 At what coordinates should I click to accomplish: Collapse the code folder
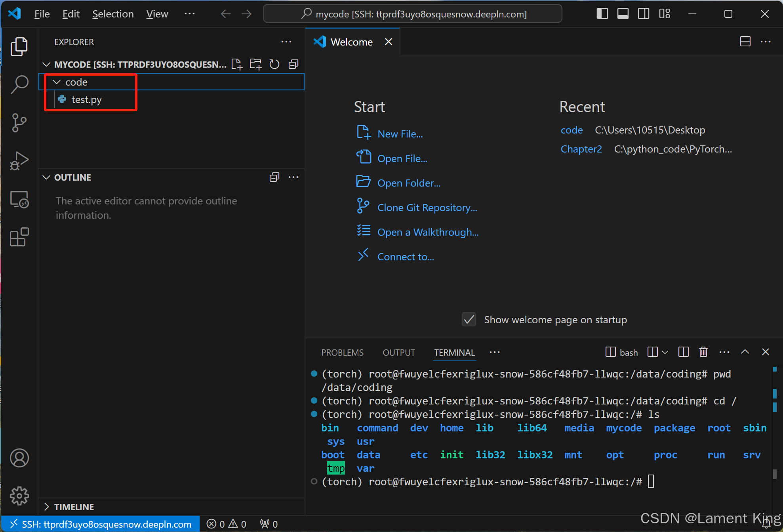click(57, 82)
